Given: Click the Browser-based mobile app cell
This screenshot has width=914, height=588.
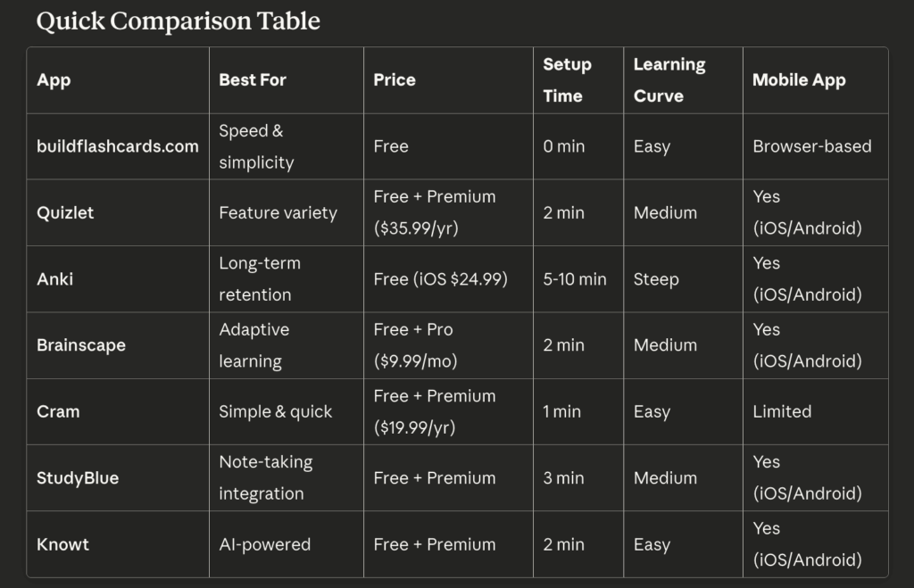Looking at the screenshot, I should [x=812, y=146].
